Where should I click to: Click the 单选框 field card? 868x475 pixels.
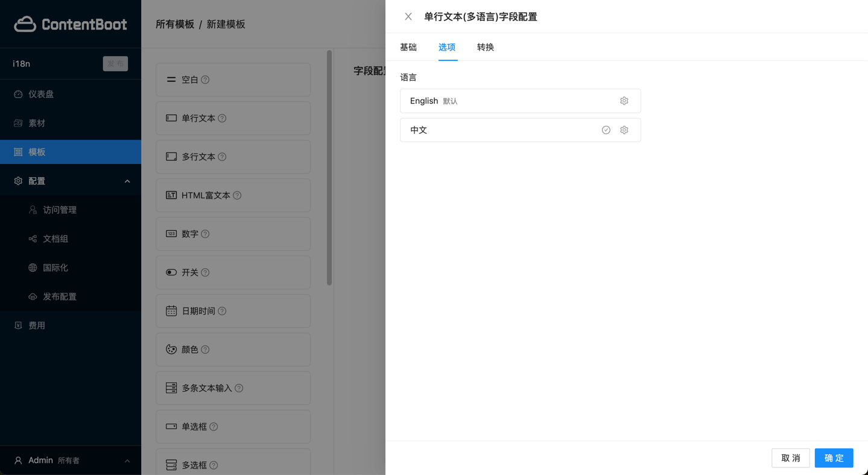point(233,427)
